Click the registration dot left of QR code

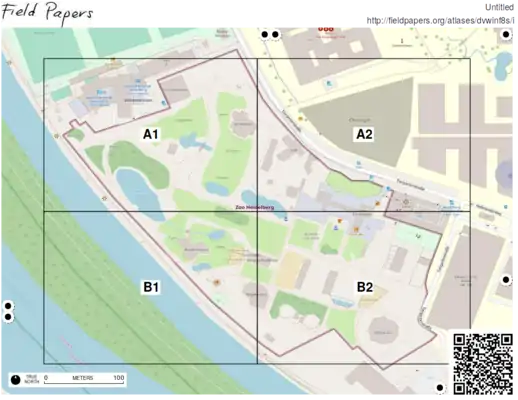click(x=440, y=388)
